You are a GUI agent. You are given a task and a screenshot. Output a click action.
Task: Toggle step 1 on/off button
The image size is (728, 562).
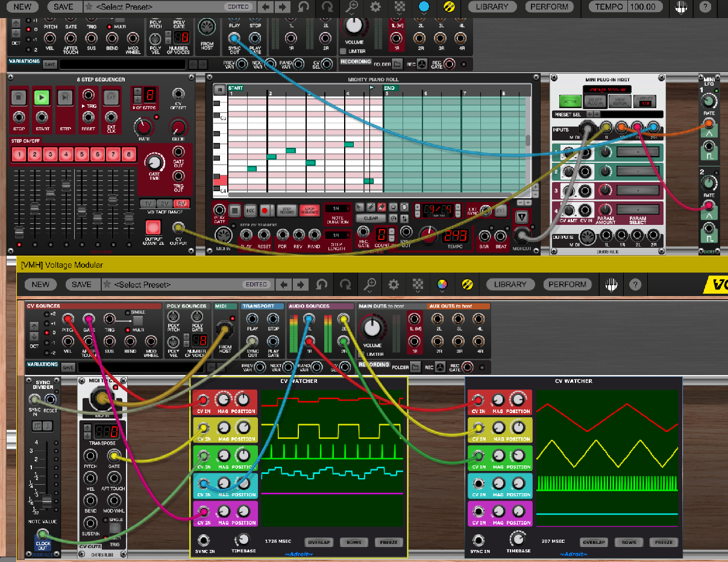[19, 155]
